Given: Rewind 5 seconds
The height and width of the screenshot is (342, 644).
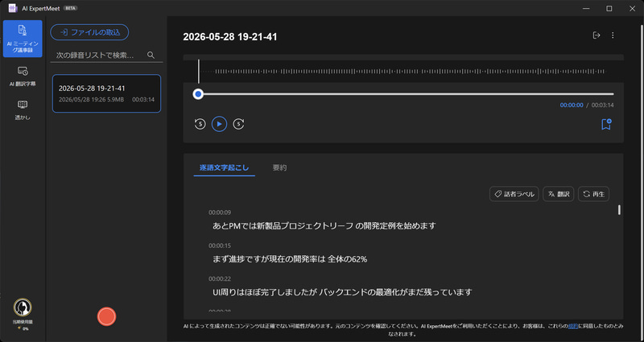Looking at the screenshot, I should coord(200,124).
